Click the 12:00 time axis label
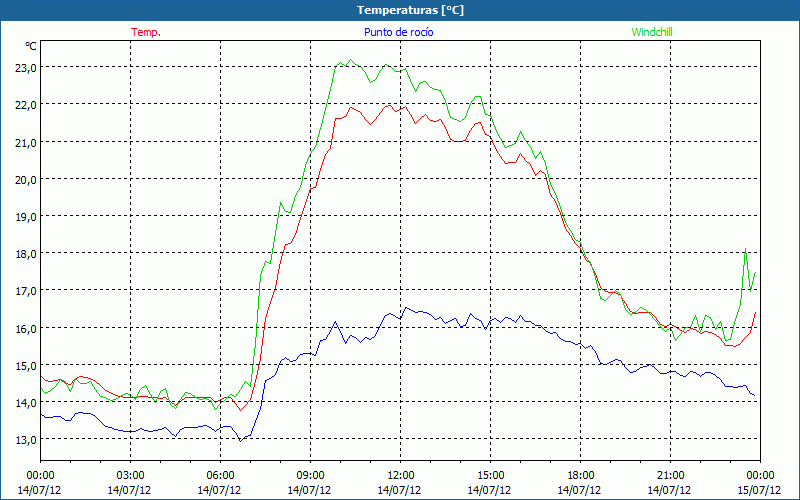800x500 pixels. click(x=401, y=476)
